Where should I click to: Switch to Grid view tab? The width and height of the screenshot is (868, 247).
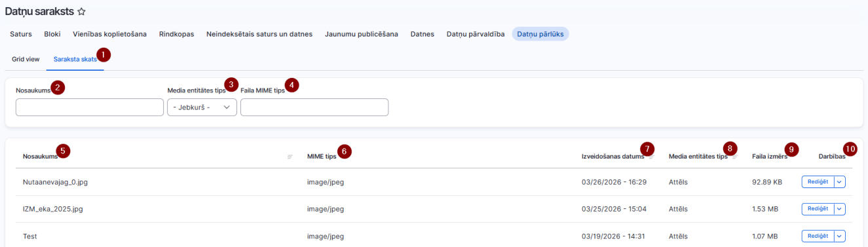[x=26, y=59]
